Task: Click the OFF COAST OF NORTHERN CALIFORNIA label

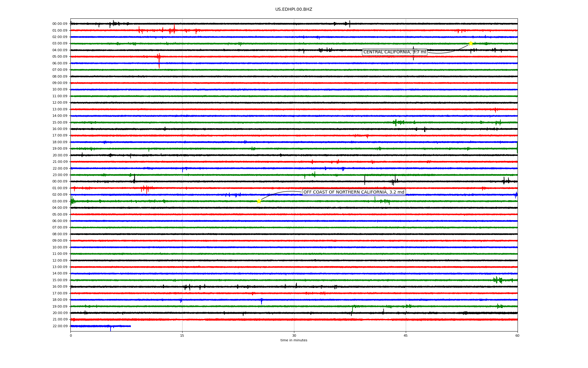Action: click(354, 192)
